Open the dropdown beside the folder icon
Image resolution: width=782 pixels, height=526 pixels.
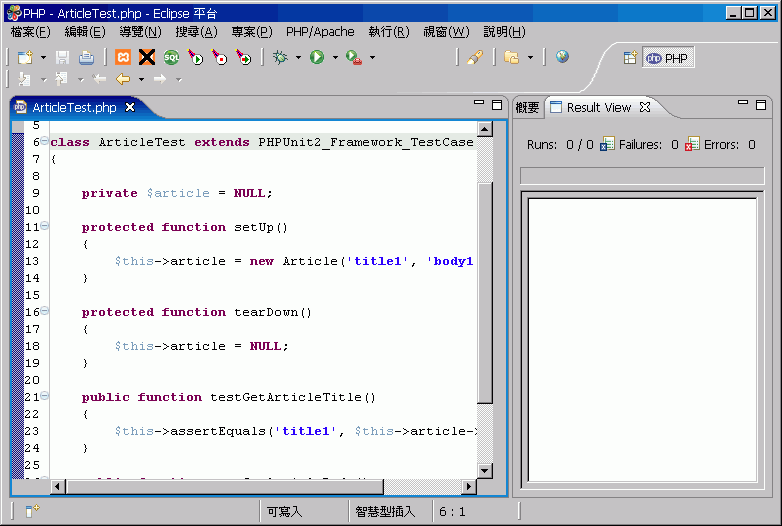click(530, 58)
